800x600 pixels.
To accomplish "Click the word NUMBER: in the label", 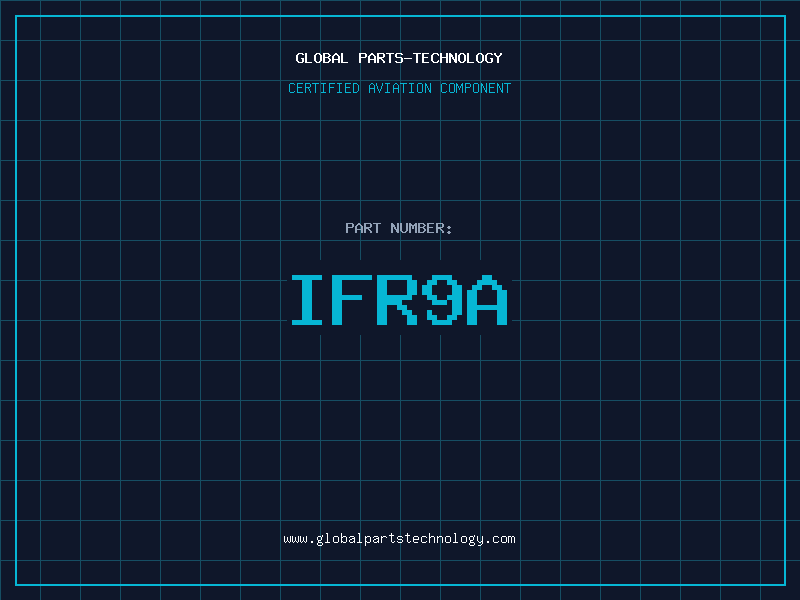I will [x=421, y=228].
